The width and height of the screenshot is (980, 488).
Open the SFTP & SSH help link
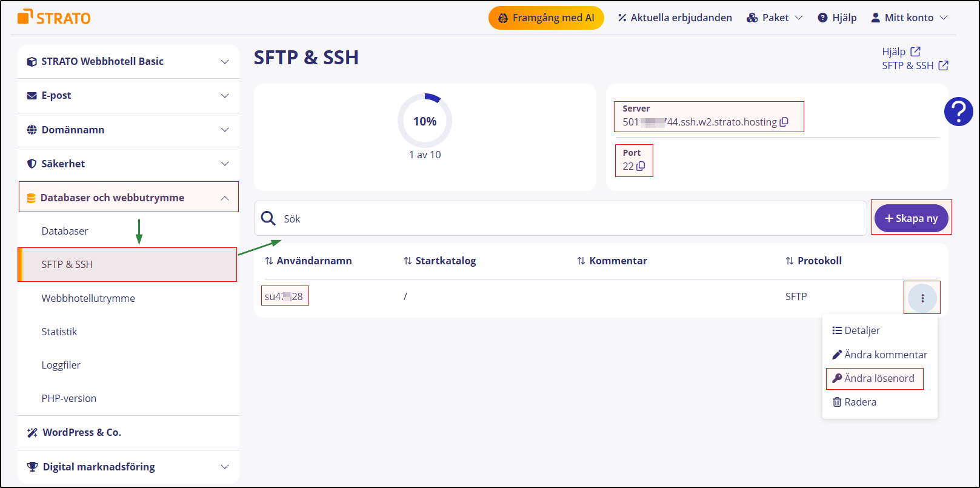tap(907, 65)
